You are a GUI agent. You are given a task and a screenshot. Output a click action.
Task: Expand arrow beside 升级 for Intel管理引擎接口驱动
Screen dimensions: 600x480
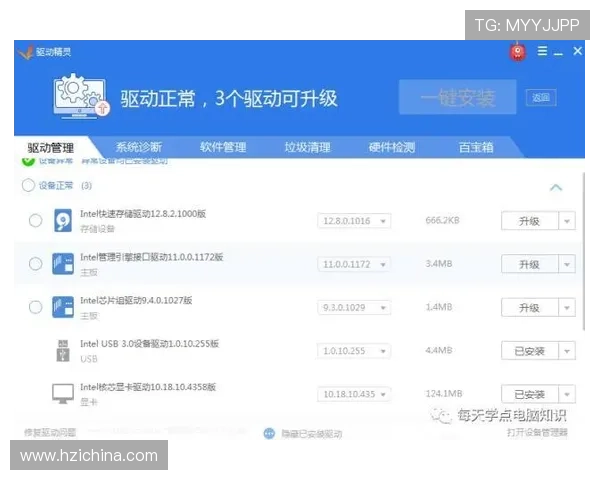[567, 264]
